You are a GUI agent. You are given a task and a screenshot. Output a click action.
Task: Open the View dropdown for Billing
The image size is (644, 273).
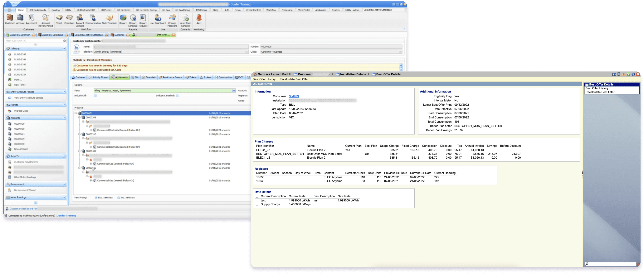[234, 91]
